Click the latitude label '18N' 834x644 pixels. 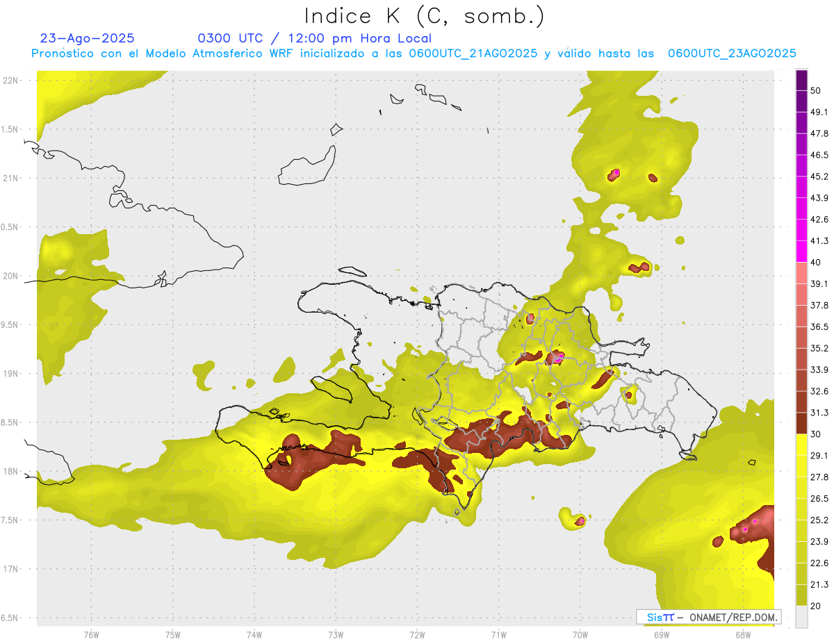click(x=10, y=471)
